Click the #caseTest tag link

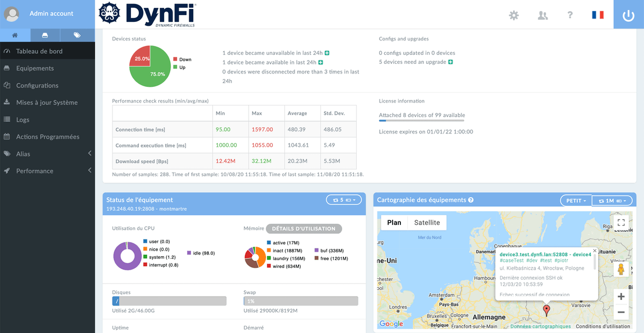pyautogui.click(x=511, y=261)
